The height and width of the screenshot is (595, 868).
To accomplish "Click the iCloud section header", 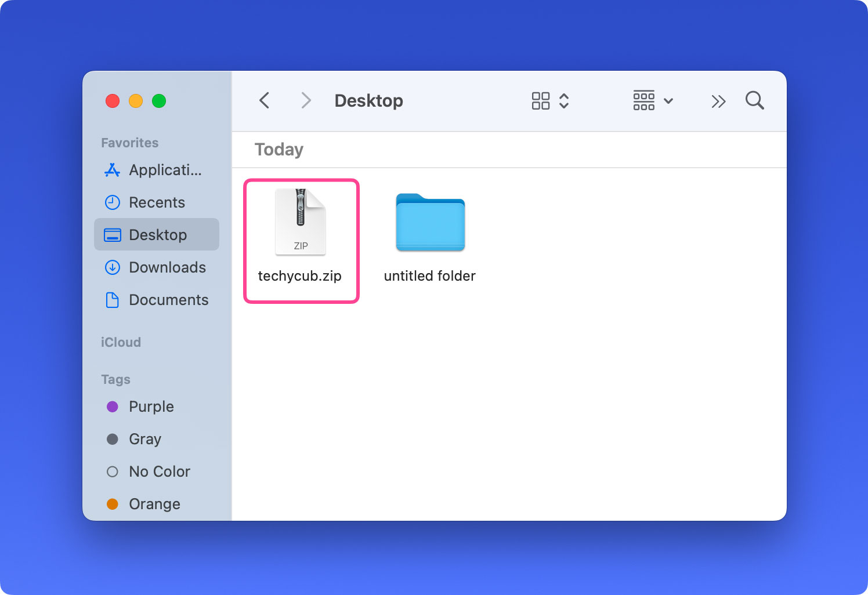I will point(121,342).
